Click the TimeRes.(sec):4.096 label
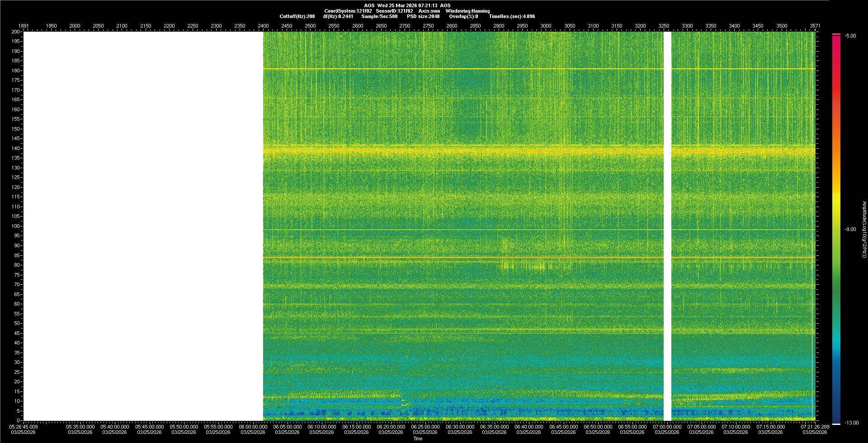 point(512,16)
